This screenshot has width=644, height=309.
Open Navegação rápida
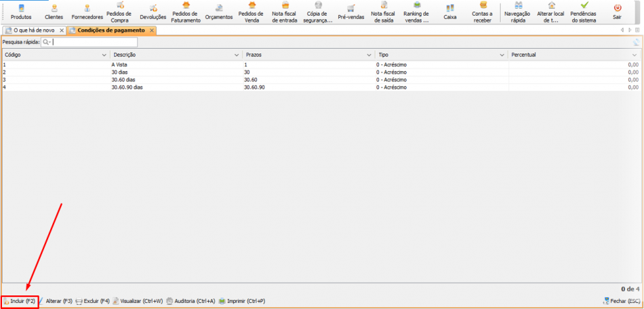point(518,12)
